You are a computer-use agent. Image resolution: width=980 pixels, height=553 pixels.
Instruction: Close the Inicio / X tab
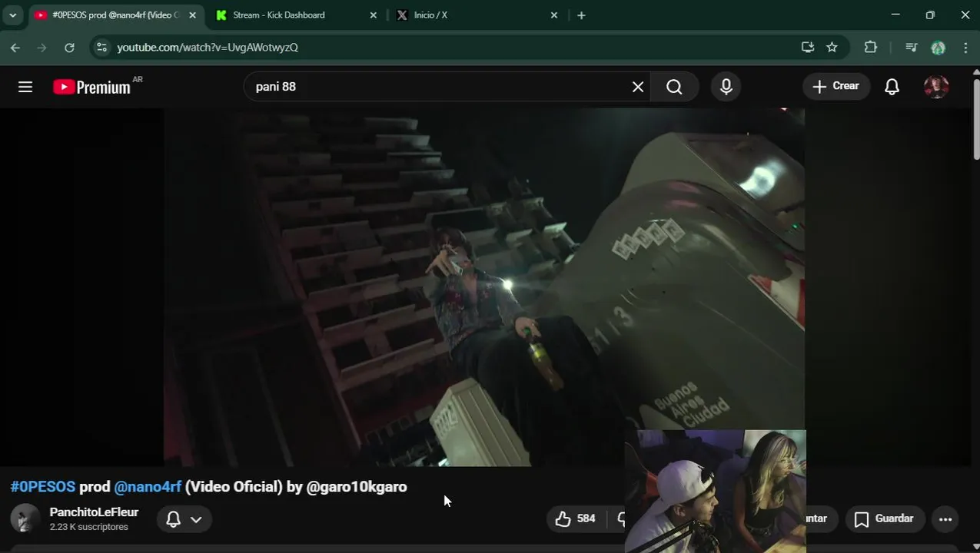coord(554,15)
